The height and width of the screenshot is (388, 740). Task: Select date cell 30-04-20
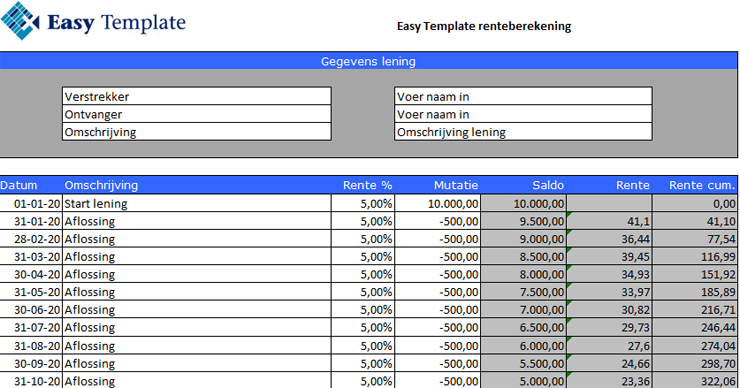pos(31,274)
